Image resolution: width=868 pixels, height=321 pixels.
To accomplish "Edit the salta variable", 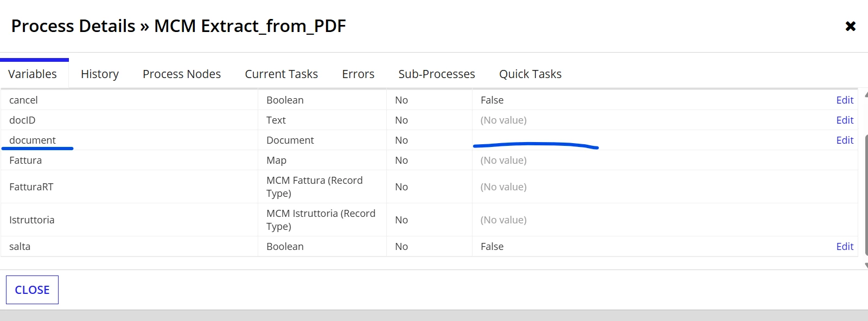I will coord(845,246).
